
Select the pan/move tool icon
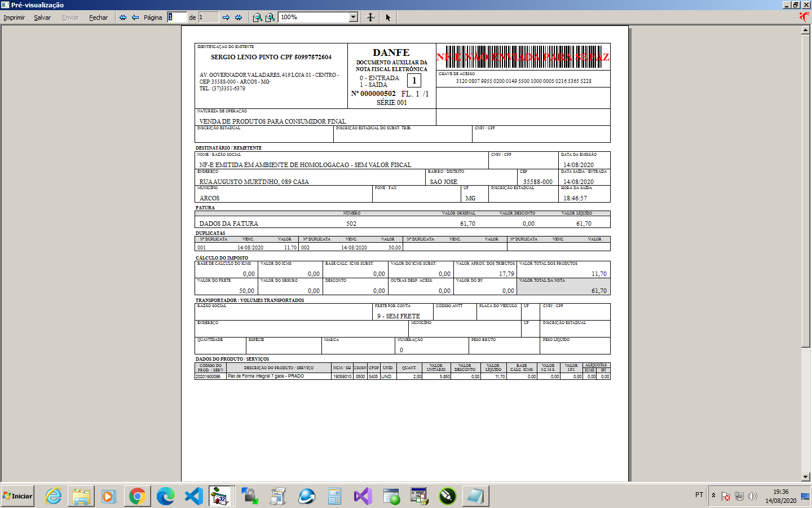tap(370, 17)
